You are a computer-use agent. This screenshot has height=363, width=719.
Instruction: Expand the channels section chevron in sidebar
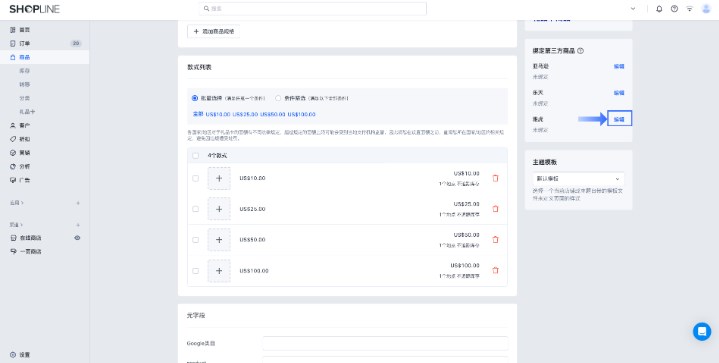tap(22, 225)
